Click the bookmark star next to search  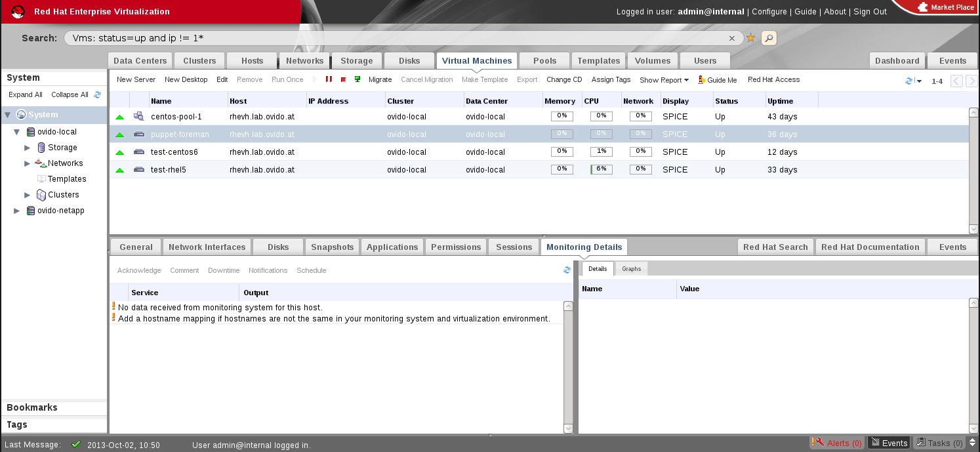[751, 38]
